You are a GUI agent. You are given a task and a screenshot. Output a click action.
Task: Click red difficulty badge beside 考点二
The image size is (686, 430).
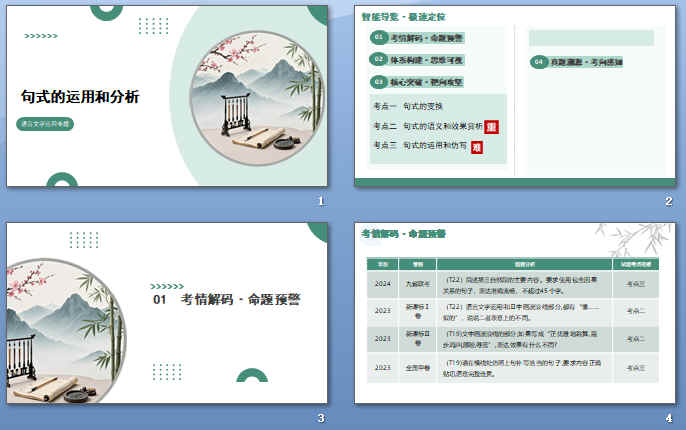[491, 127]
